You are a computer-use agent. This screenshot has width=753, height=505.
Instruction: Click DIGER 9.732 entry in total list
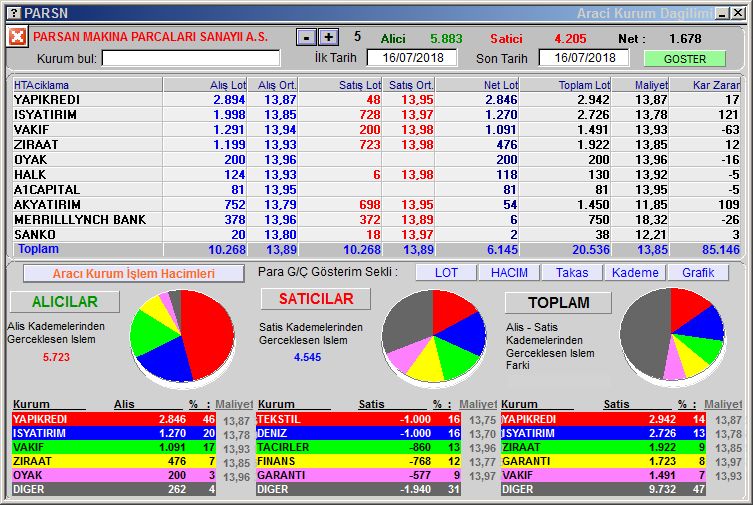pos(603,489)
